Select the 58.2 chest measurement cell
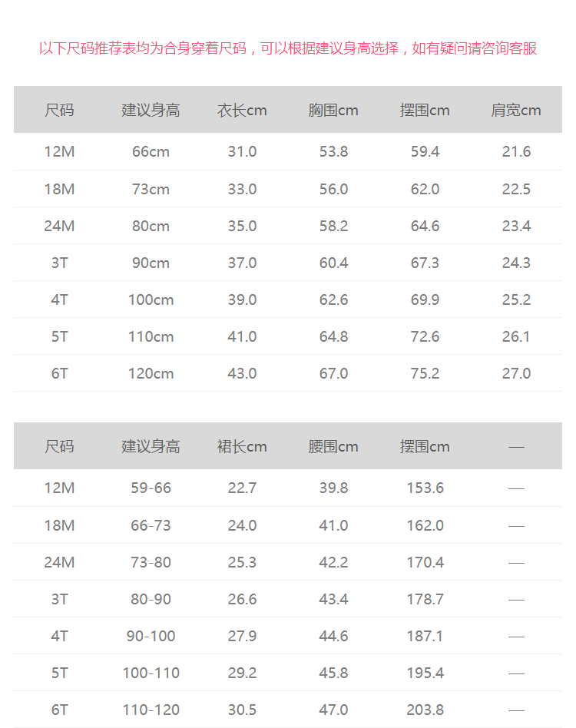Image resolution: width=576 pixels, height=728 pixels. pos(333,226)
